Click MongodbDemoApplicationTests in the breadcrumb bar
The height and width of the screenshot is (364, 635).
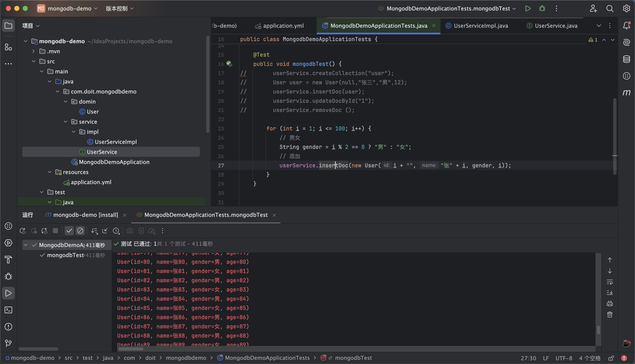(x=267, y=358)
